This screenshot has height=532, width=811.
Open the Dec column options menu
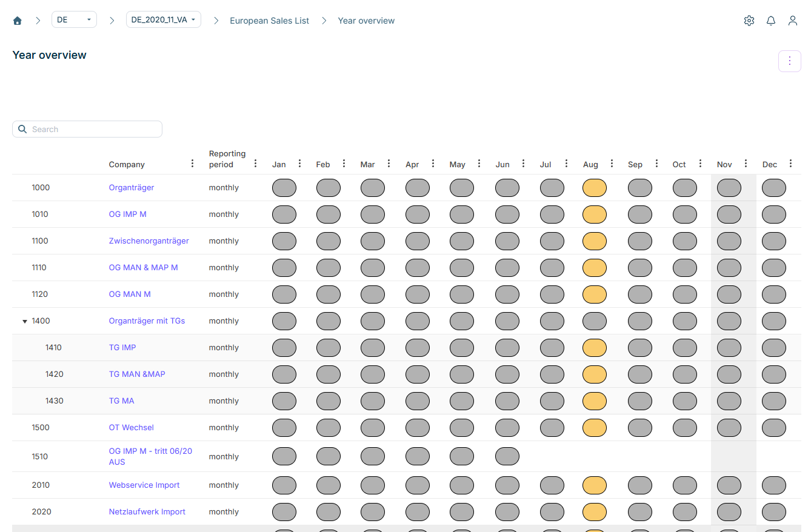(x=791, y=164)
